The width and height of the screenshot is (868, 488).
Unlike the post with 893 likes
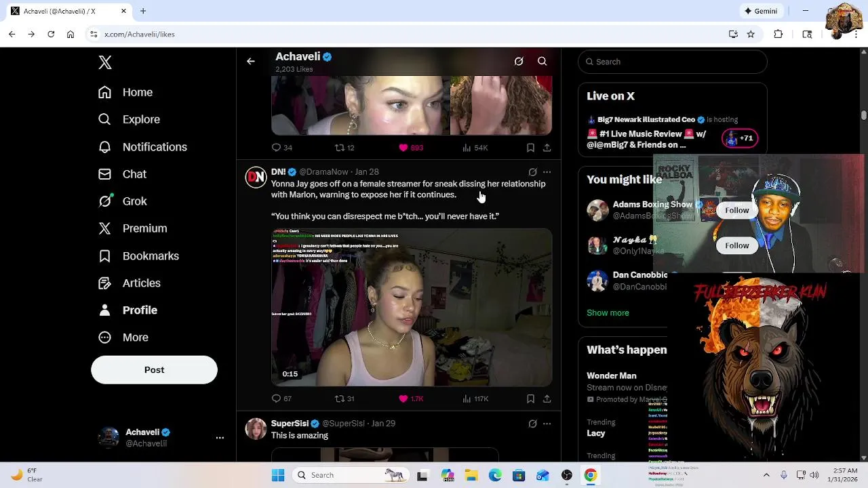click(411, 148)
